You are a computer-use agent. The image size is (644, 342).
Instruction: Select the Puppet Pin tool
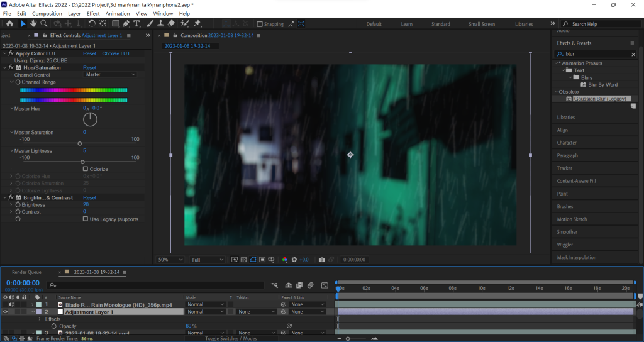pyautogui.click(x=197, y=24)
